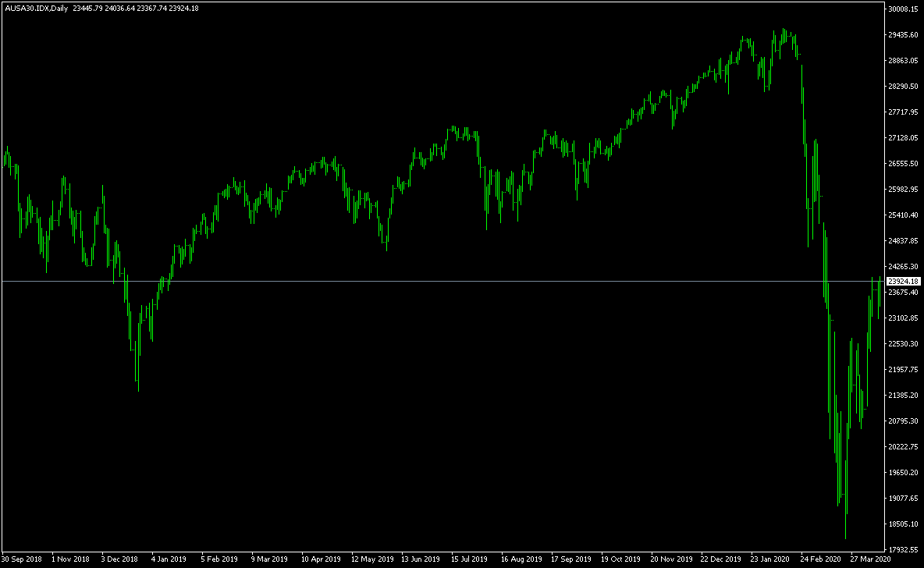The height and width of the screenshot is (568, 924).
Task: Click the 18505.10 price axis label
Action: [904, 524]
